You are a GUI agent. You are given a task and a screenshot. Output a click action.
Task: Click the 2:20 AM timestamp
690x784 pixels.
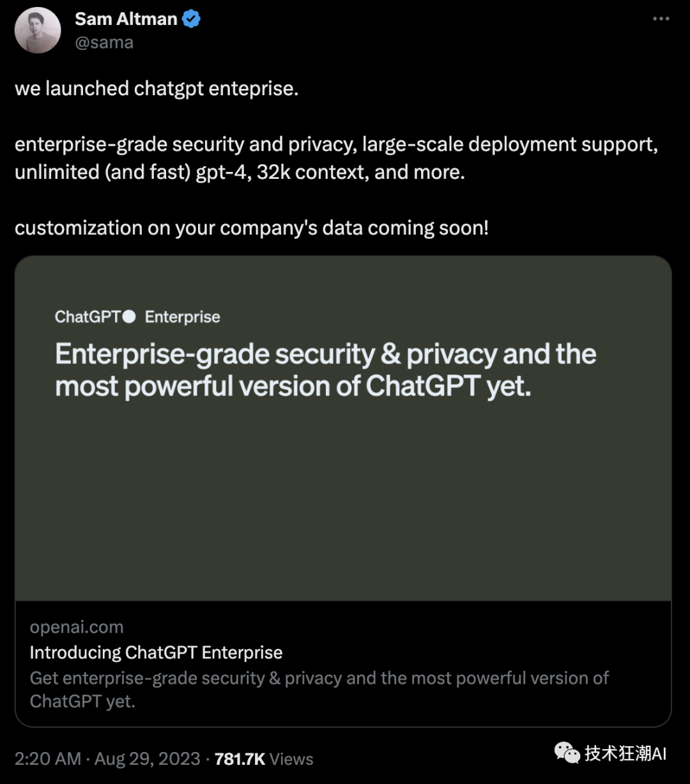click(x=47, y=759)
